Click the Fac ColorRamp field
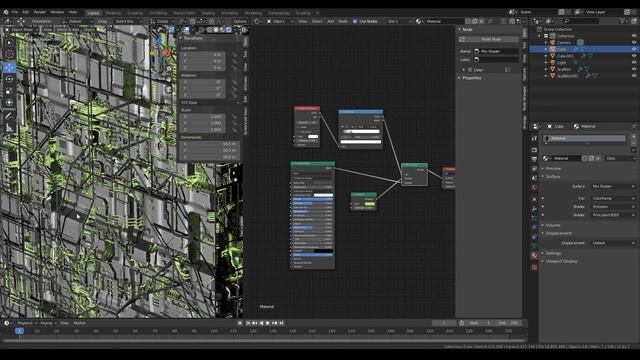The image size is (640, 360). click(613, 198)
